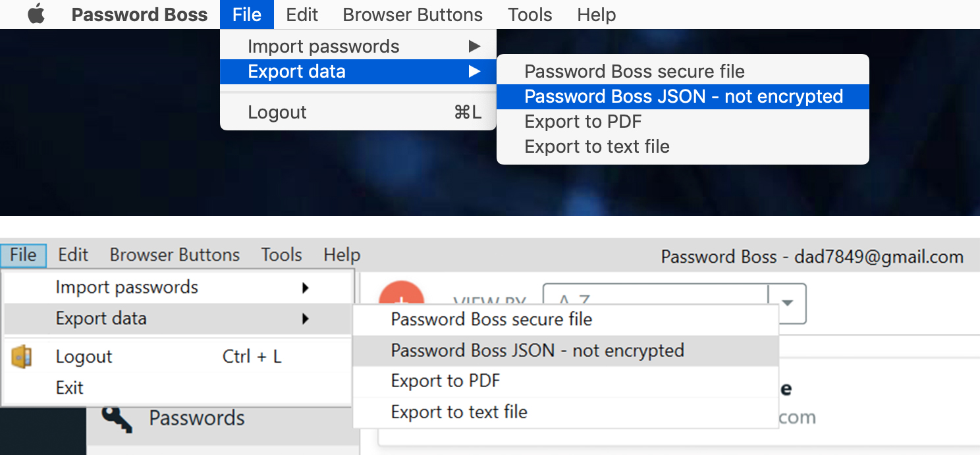The width and height of the screenshot is (980, 455).
Task: Open Tools menu in the Windows menu bar
Action: pyautogui.click(x=281, y=255)
